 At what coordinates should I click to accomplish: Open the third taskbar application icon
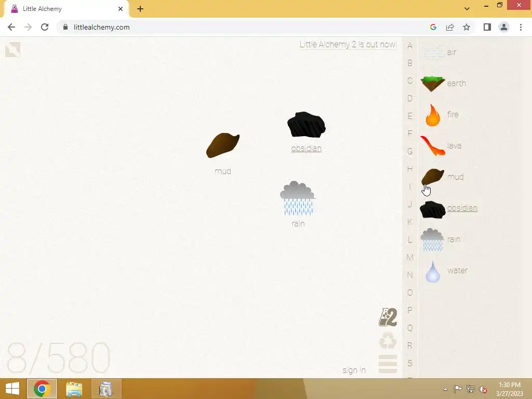(106, 389)
